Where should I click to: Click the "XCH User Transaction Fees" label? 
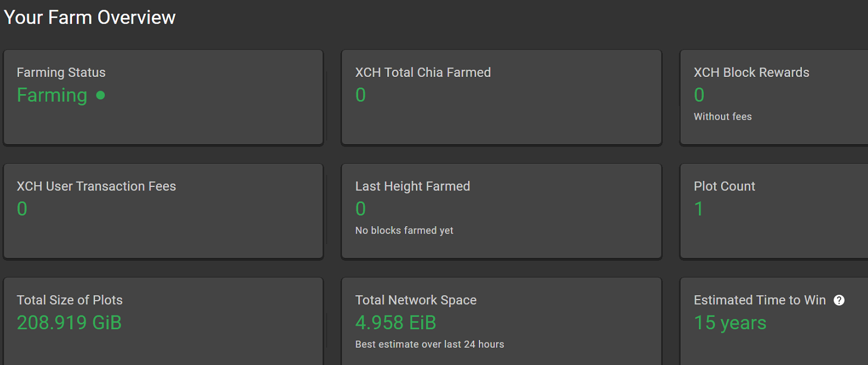pos(96,186)
